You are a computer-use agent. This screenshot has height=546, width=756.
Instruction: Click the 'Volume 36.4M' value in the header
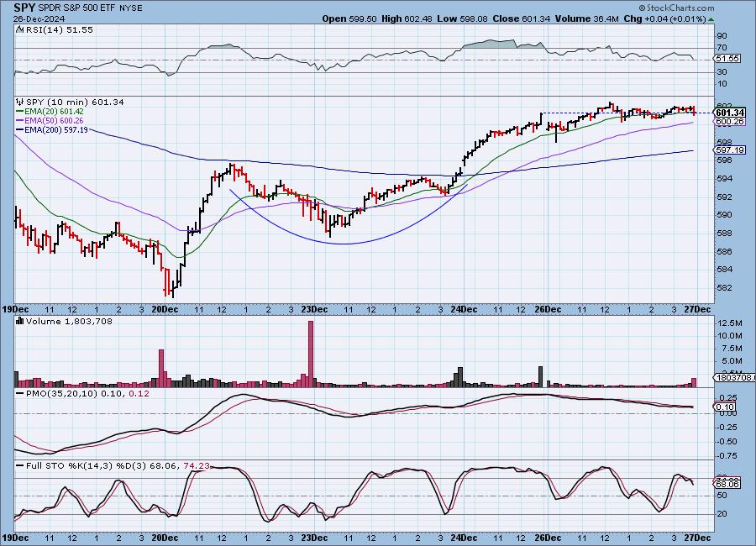pos(587,18)
